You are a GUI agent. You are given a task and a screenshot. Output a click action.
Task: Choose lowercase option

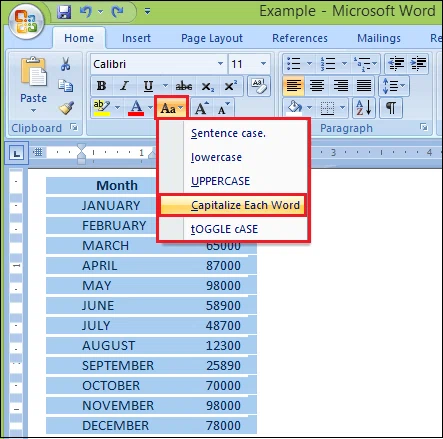[233, 157]
